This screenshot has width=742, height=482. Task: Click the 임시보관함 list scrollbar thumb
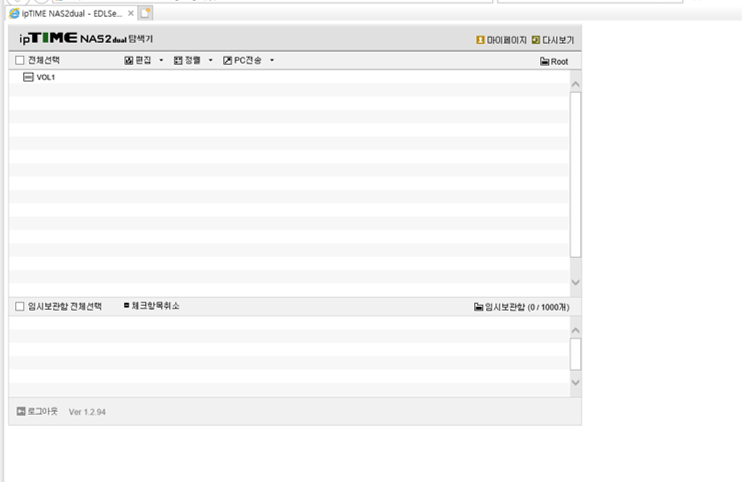click(575, 354)
